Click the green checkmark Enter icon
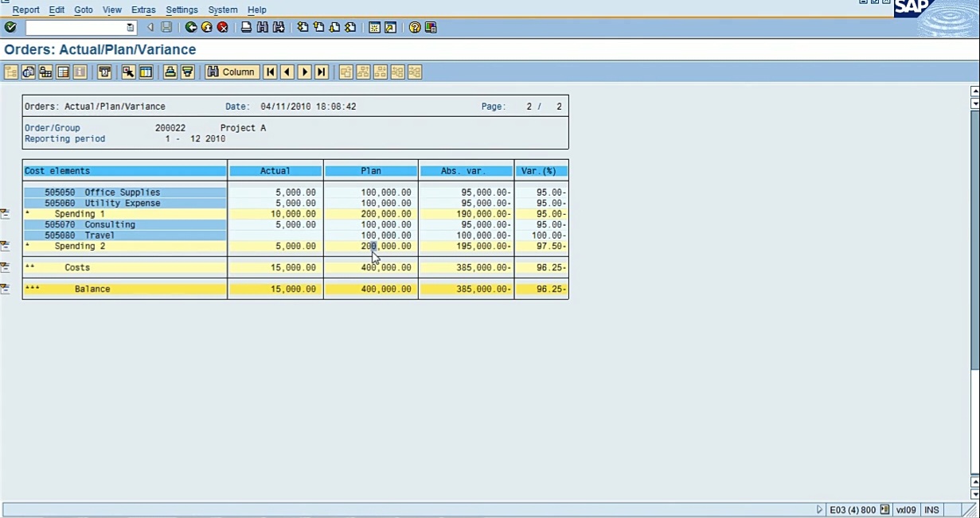 (10, 27)
